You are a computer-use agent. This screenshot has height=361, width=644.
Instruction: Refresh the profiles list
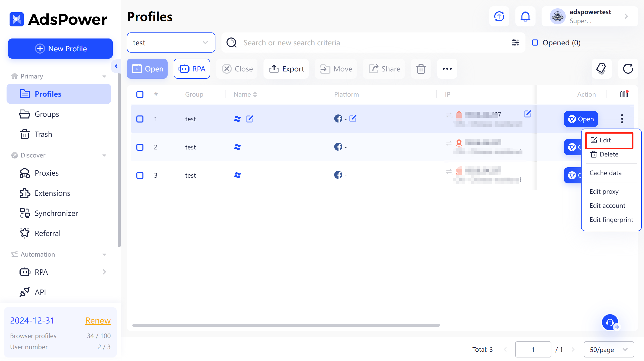pyautogui.click(x=628, y=69)
